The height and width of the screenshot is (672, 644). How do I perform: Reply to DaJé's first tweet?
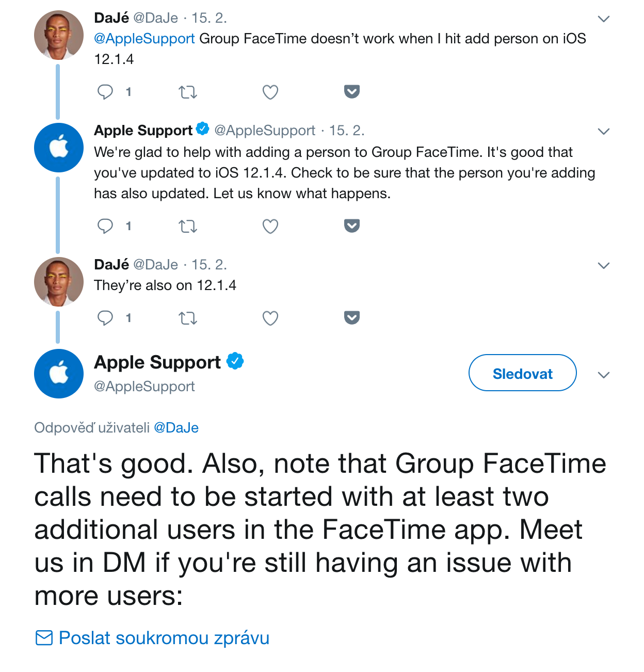click(105, 91)
